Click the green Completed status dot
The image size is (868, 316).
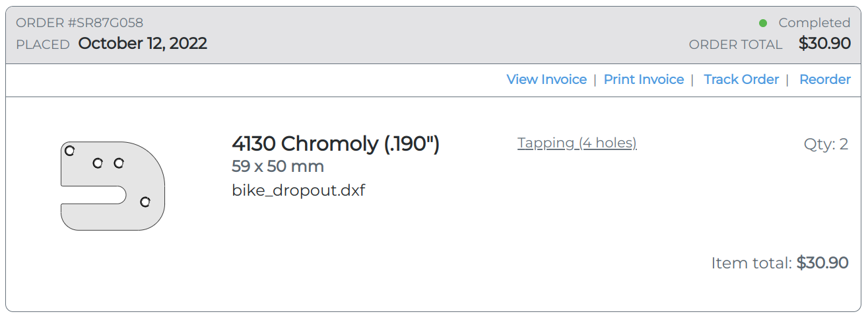763,23
